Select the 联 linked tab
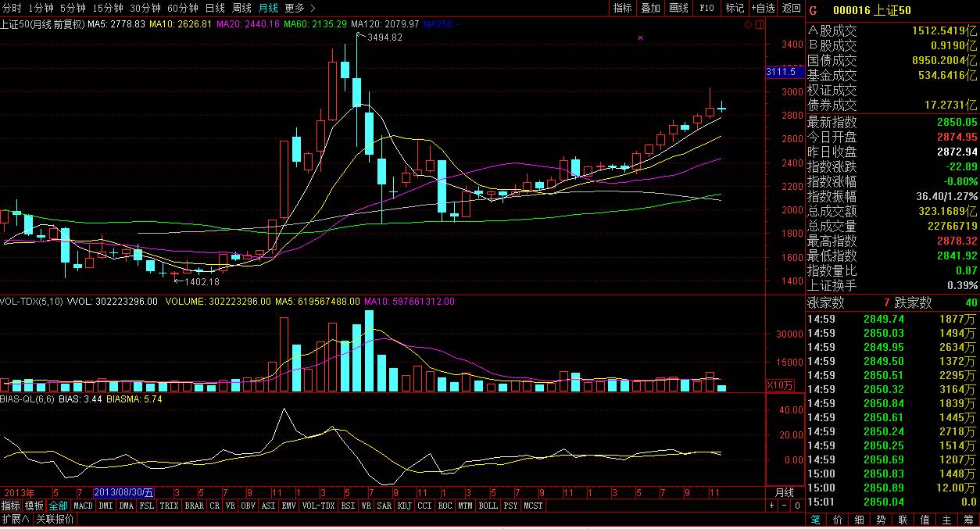 click(x=903, y=519)
